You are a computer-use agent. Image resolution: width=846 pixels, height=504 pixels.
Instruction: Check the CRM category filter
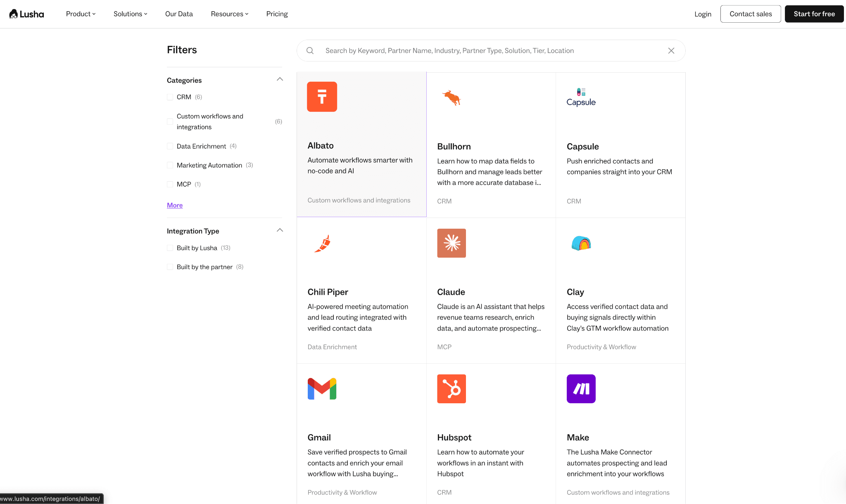(x=170, y=97)
